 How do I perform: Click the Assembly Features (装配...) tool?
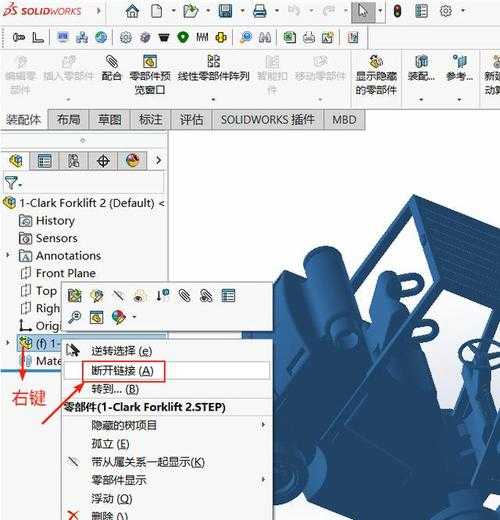point(421,69)
